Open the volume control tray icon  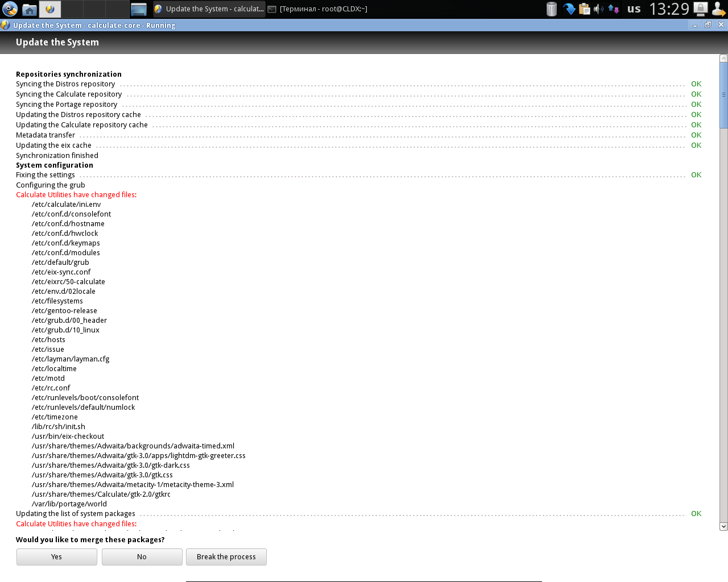click(x=598, y=9)
